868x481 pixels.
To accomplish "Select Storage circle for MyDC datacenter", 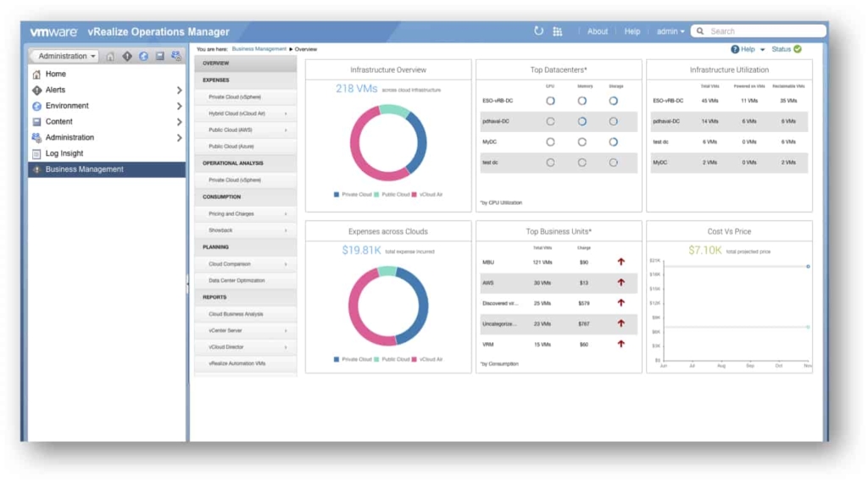I will (614, 142).
